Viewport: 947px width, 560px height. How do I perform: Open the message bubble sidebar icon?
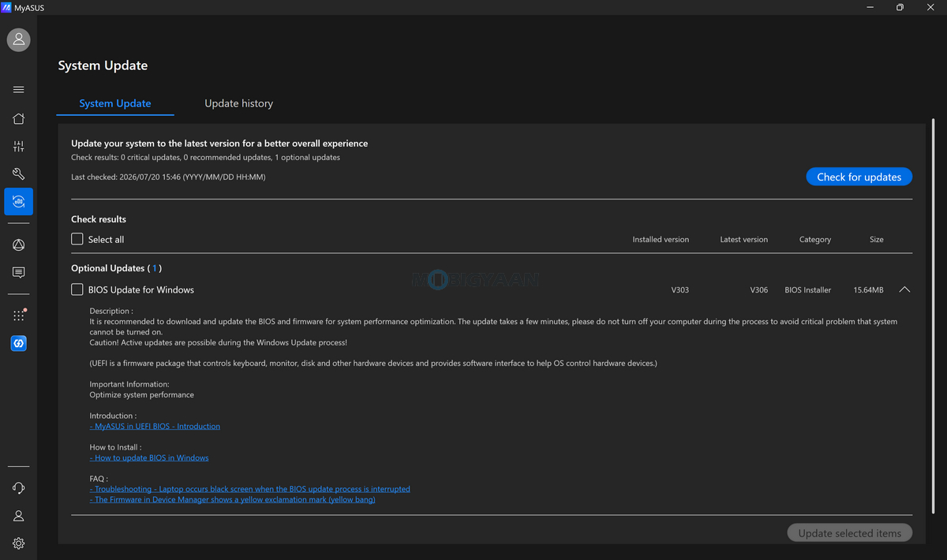pyautogui.click(x=19, y=273)
